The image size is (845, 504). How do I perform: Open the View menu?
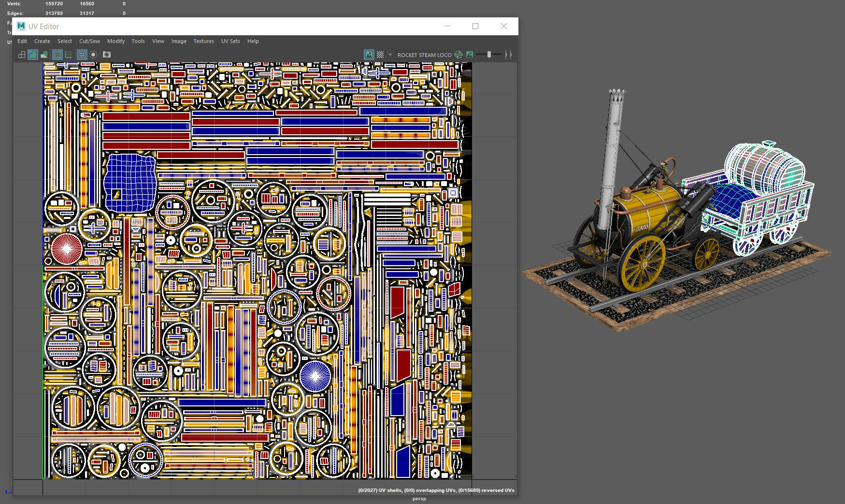(x=158, y=41)
